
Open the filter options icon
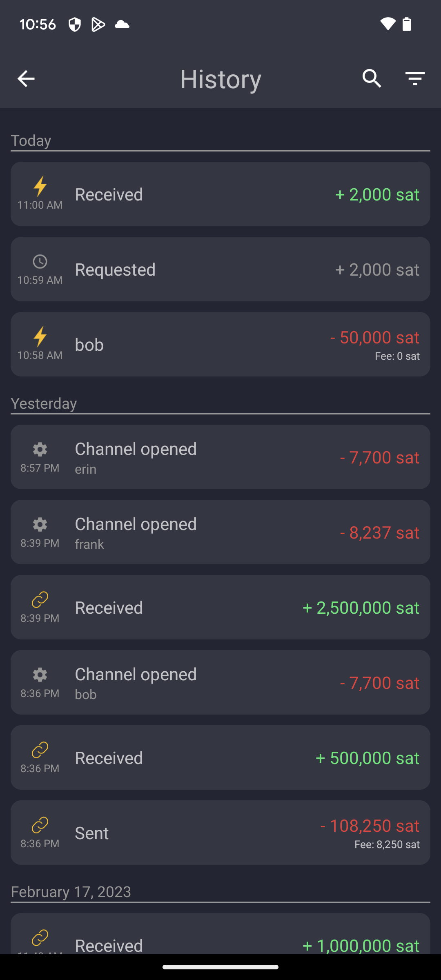(x=415, y=78)
